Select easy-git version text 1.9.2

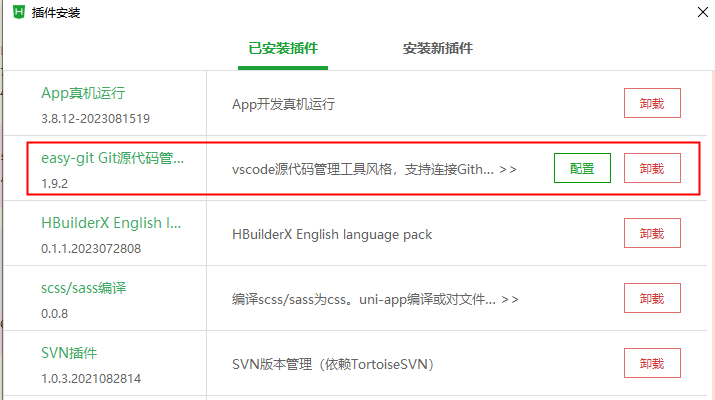54,184
